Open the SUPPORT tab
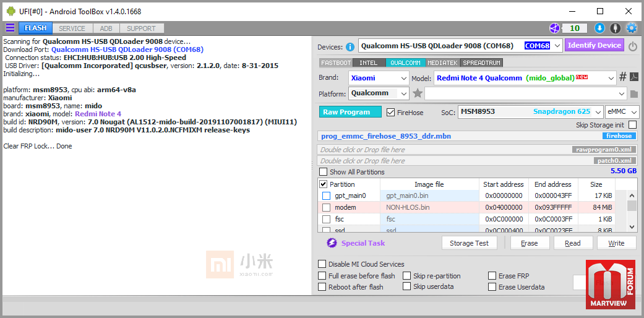This screenshot has height=318, width=644. click(141, 28)
